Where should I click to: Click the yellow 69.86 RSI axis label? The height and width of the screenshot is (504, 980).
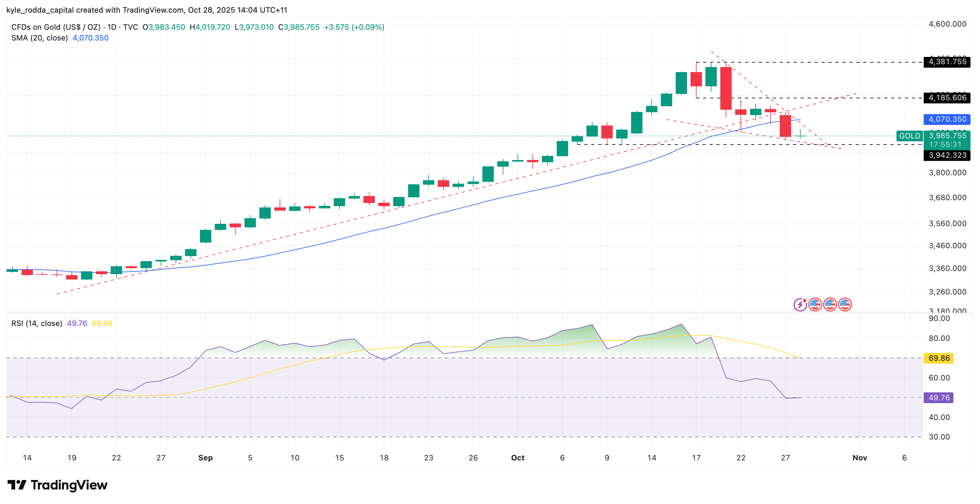pyautogui.click(x=939, y=358)
